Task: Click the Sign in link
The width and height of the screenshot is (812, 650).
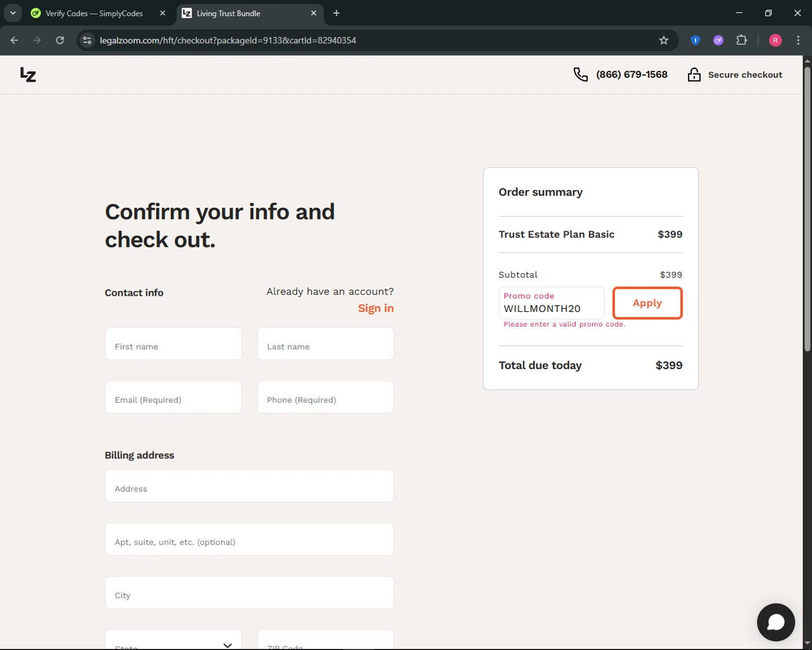Action: [x=376, y=308]
